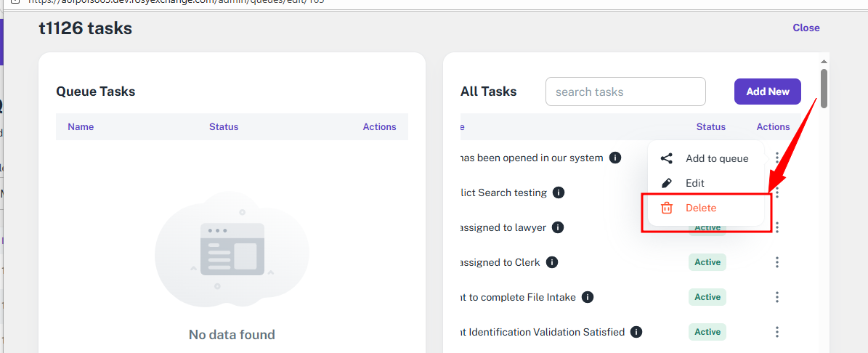Choose 'Delete' in the context menu
Image resolution: width=868 pixels, height=353 pixels.
pos(701,208)
